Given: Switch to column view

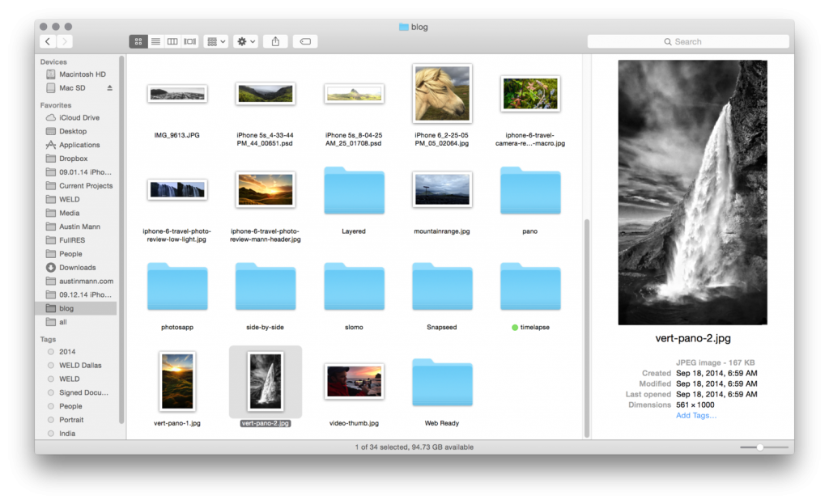Looking at the screenshot, I should [x=172, y=41].
